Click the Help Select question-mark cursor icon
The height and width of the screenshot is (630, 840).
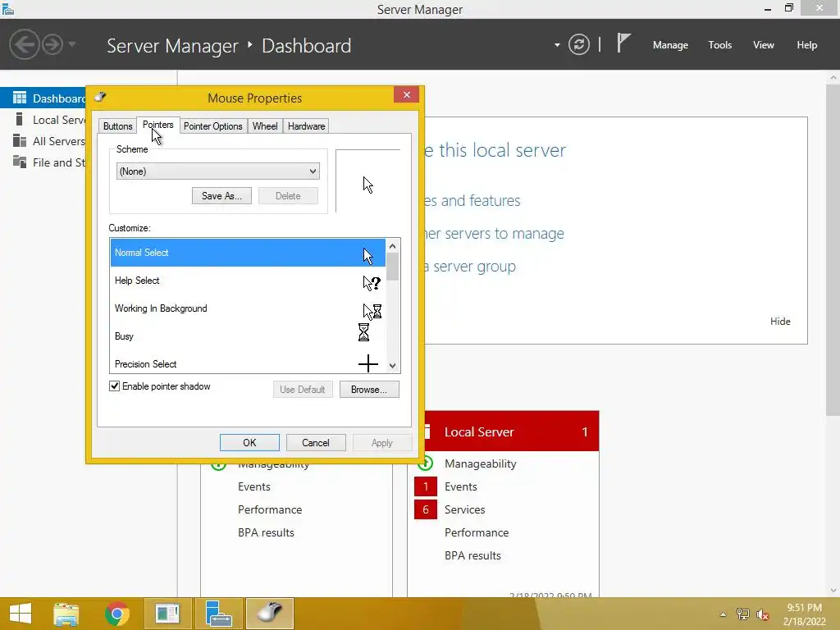[x=372, y=283]
